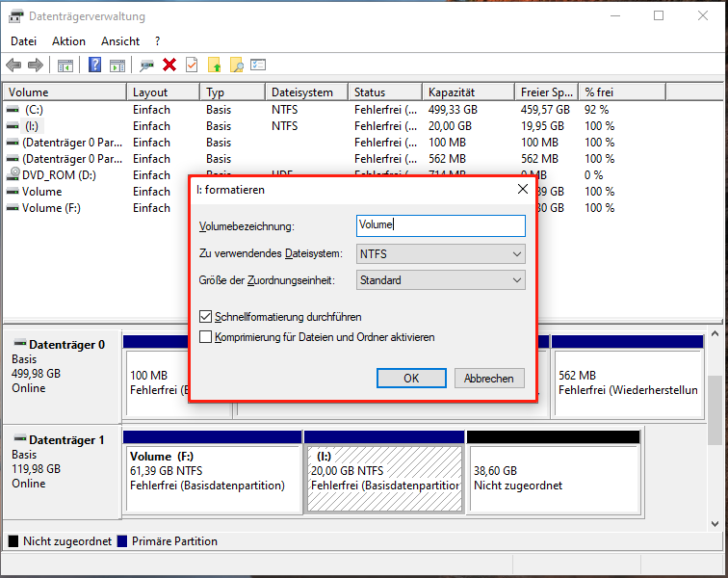This screenshot has height=578, width=728.
Task: Click the drive icon of the (I:) row
Action: coord(13,126)
